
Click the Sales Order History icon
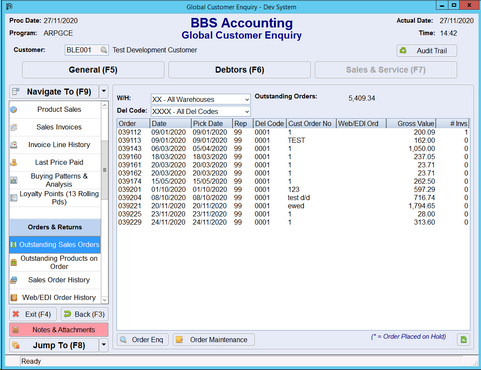tap(14, 280)
